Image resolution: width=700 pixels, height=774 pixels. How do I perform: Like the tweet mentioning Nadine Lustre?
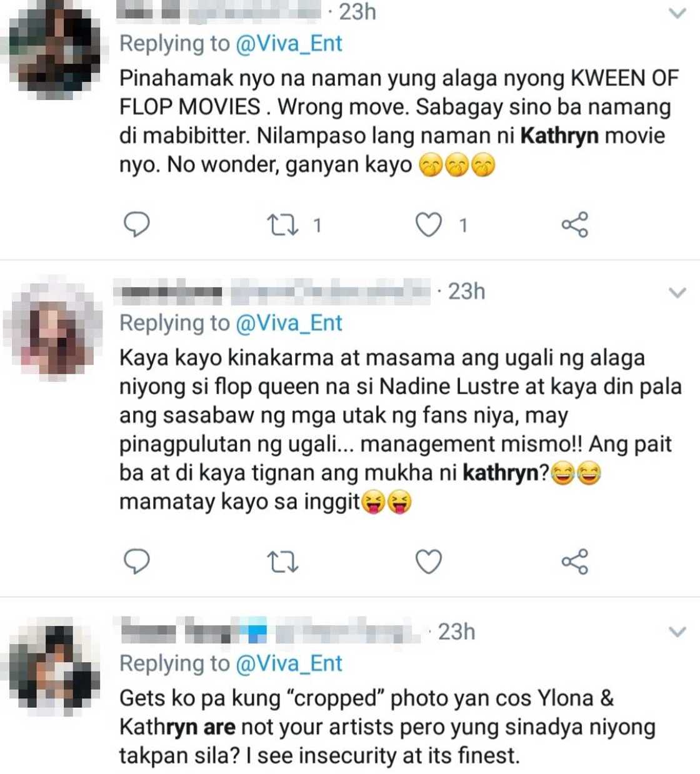click(429, 562)
